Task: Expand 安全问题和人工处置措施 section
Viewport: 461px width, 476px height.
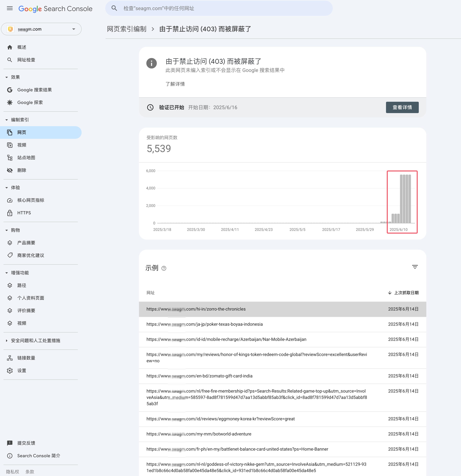Action: (x=7, y=341)
